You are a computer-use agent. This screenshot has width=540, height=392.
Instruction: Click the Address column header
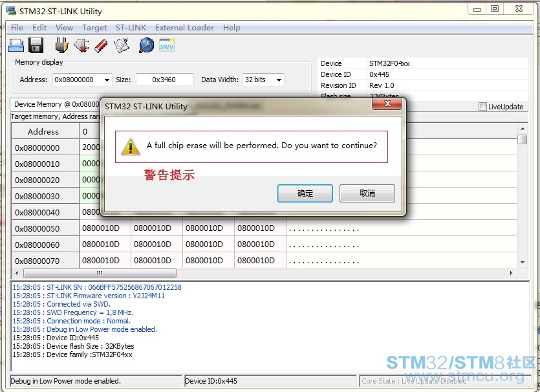pyautogui.click(x=45, y=131)
